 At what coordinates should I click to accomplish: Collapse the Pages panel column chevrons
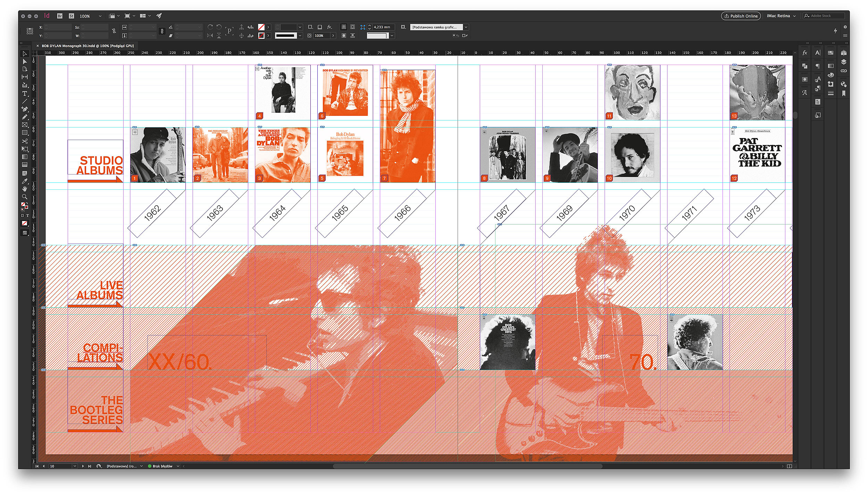[846, 43]
